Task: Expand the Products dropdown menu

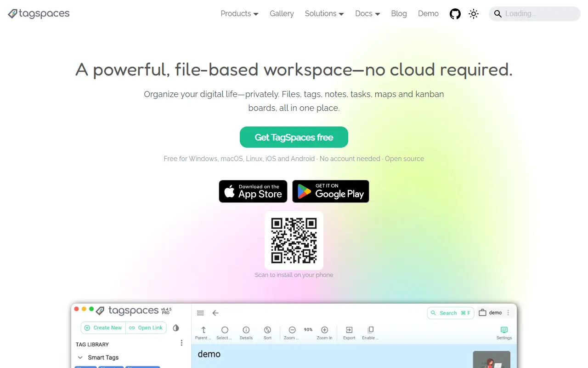Action: pyautogui.click(x=239, y=14)
